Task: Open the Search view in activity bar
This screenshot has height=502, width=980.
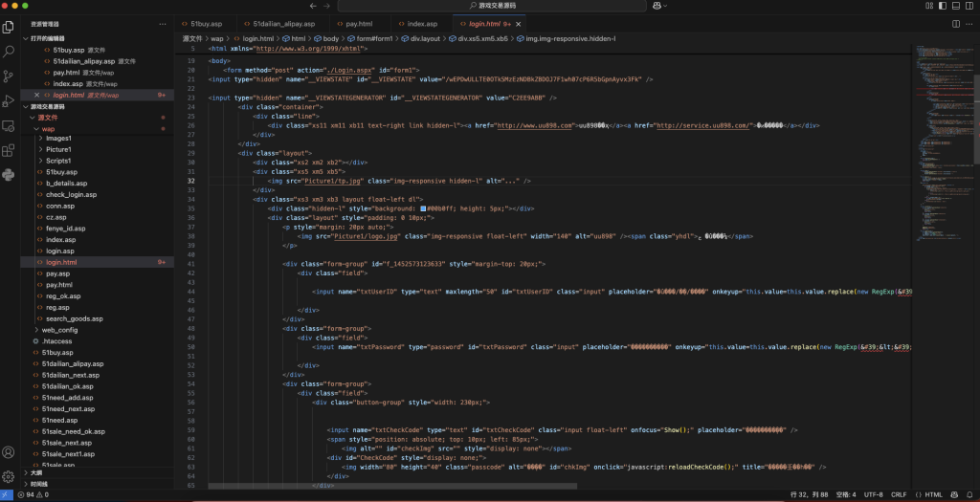Action: tap(8, 52)
